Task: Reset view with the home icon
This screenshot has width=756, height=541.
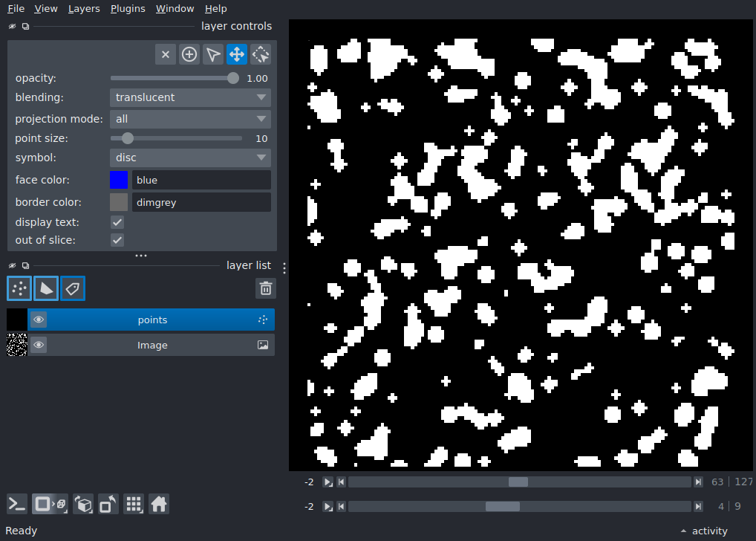Action: (159, 505)
